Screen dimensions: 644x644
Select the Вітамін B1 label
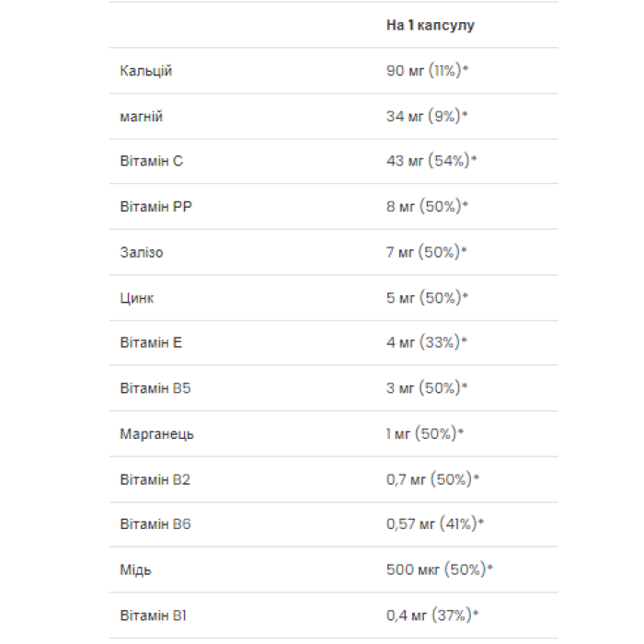(155, 615)
